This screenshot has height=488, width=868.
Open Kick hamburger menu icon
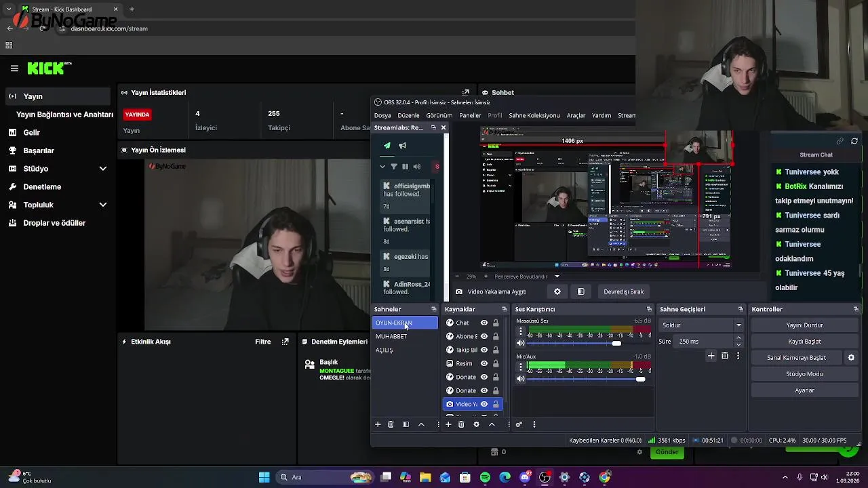[x=14, y=68]
